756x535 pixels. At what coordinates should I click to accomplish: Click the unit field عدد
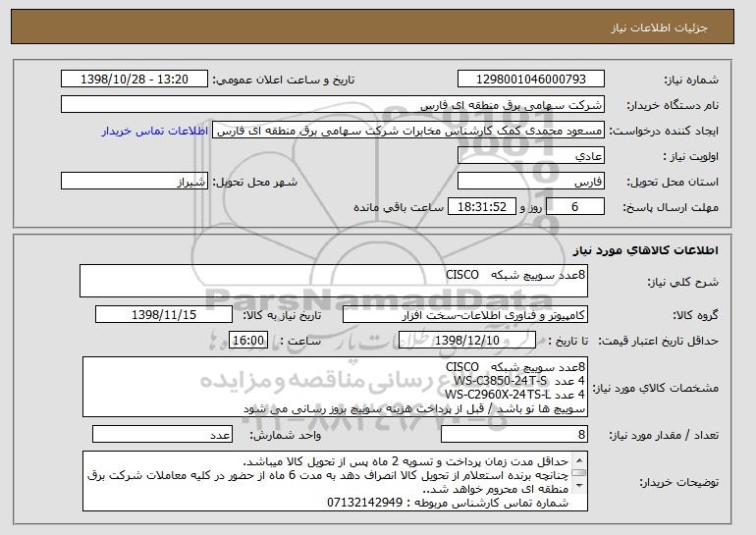[162, 434]
